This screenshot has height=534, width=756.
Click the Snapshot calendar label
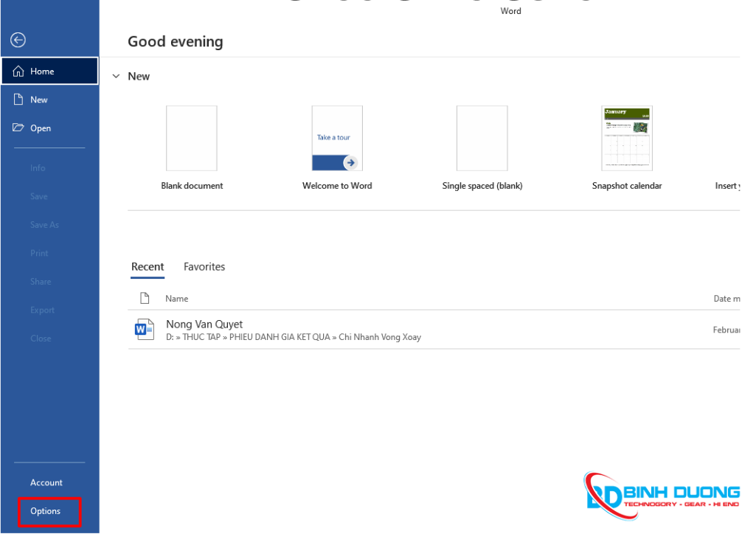(627, 186)
